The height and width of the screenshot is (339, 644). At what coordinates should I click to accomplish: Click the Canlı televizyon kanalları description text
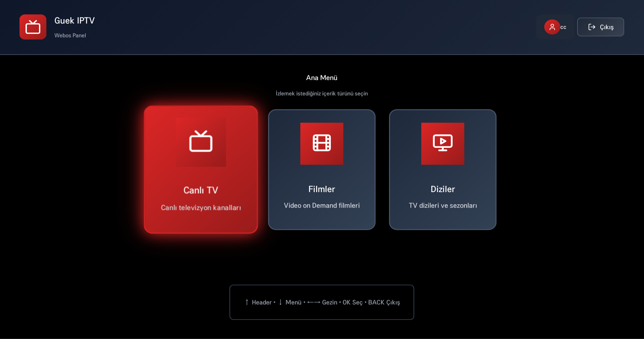click(x=201, y=208)
